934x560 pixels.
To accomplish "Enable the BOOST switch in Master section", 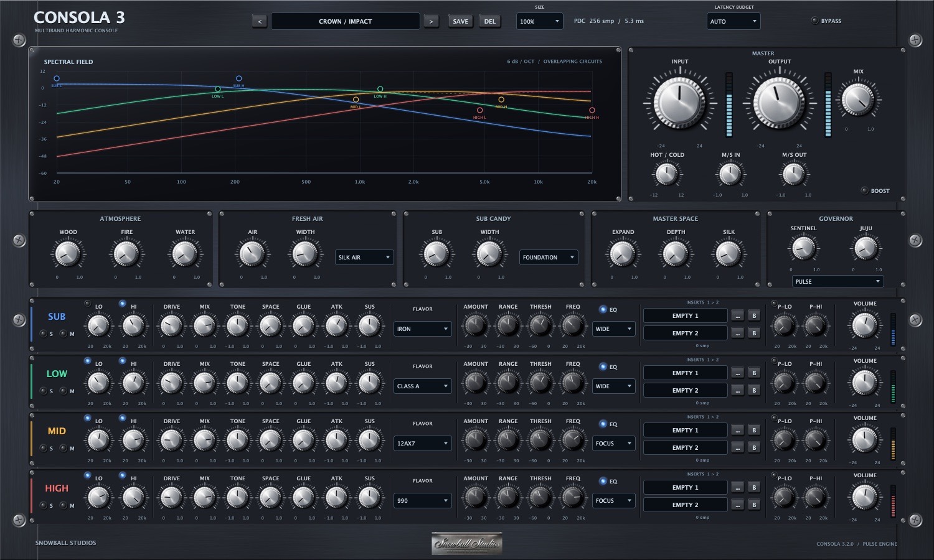I will tap(864, 190).
